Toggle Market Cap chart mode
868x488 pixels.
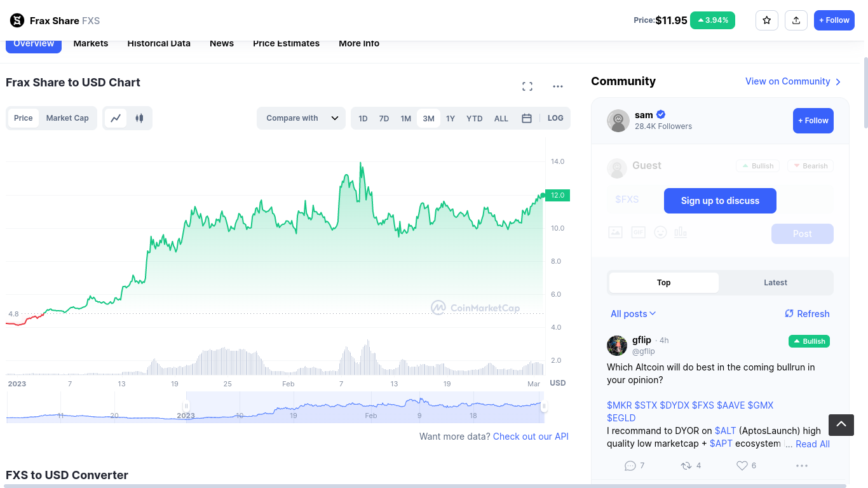click(x=67, y=118)
